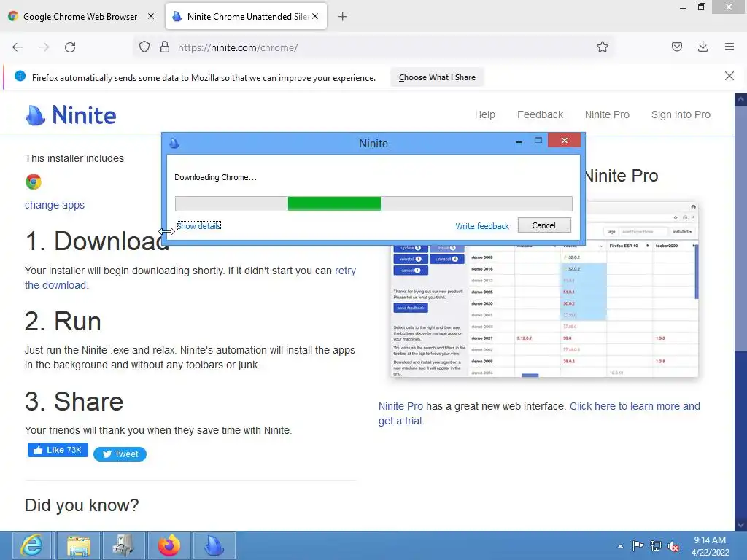Open a new tab with the plus button
This screenshot has height=560, width=747.
(x=343, y=17)
